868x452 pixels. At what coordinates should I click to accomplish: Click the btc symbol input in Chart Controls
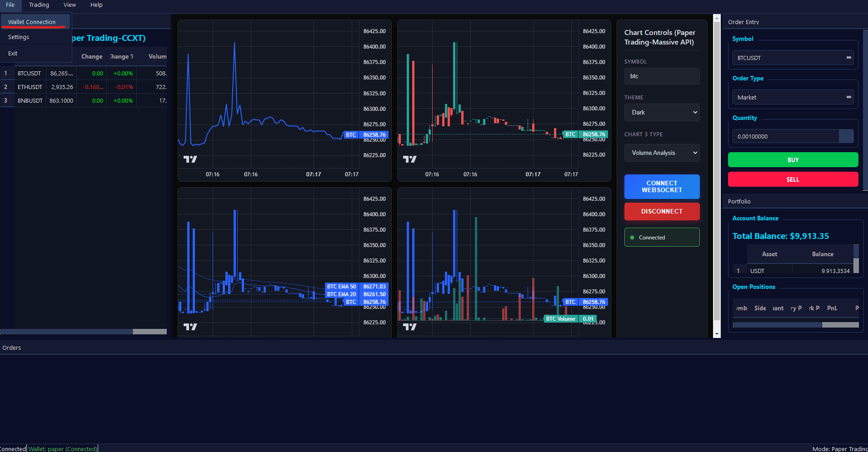tap(662, 76)
